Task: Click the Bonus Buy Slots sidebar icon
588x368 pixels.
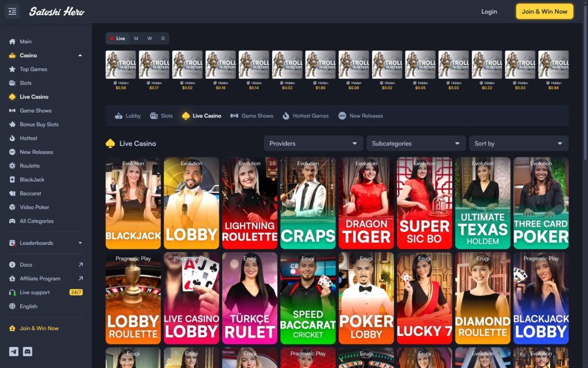Action: tap(13, 124)
